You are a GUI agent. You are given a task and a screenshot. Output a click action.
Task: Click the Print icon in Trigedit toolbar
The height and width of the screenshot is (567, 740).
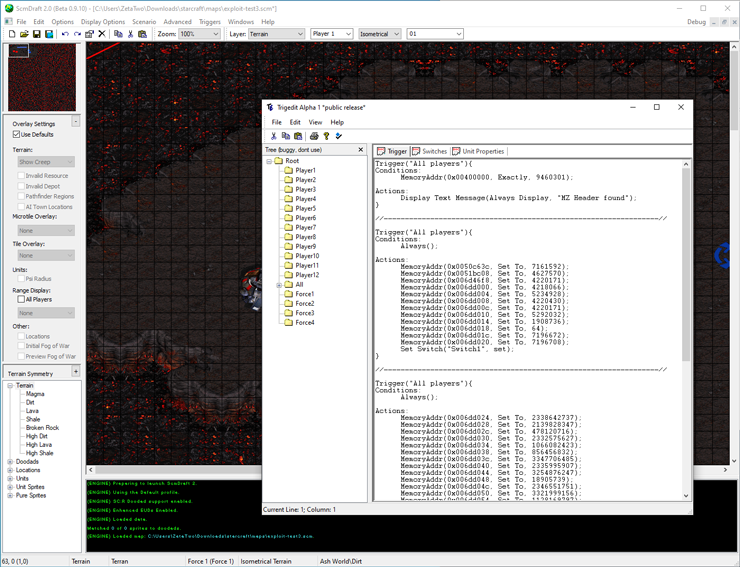tap(314, 136)
